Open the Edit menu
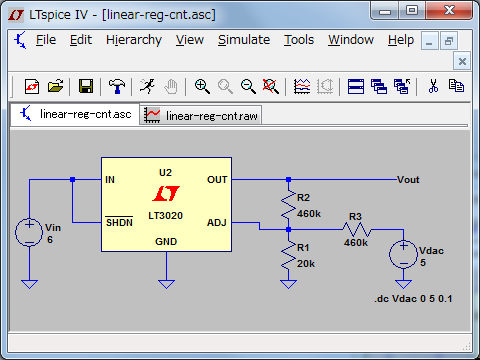Screen dimensions: 480x360 (x=81, y=40)
